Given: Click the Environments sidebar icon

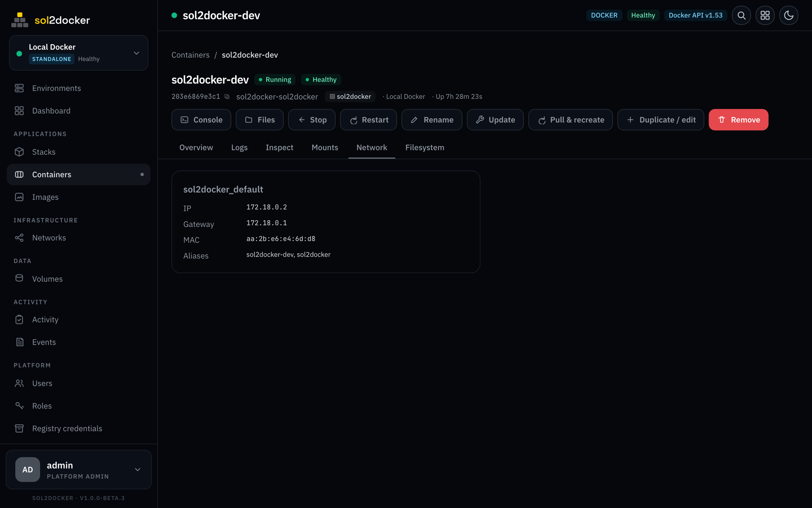Looking at the screenshot, I should (x=19, y=88).
